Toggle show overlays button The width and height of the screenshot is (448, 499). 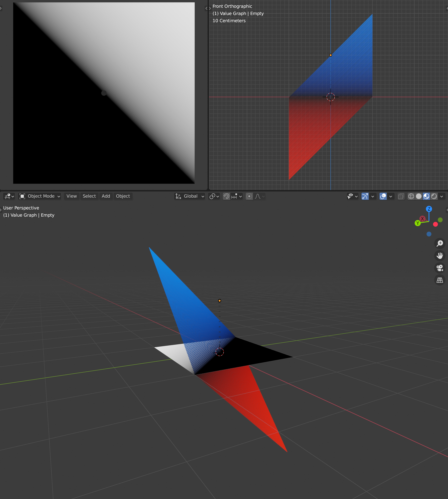[x=383, y=196]
